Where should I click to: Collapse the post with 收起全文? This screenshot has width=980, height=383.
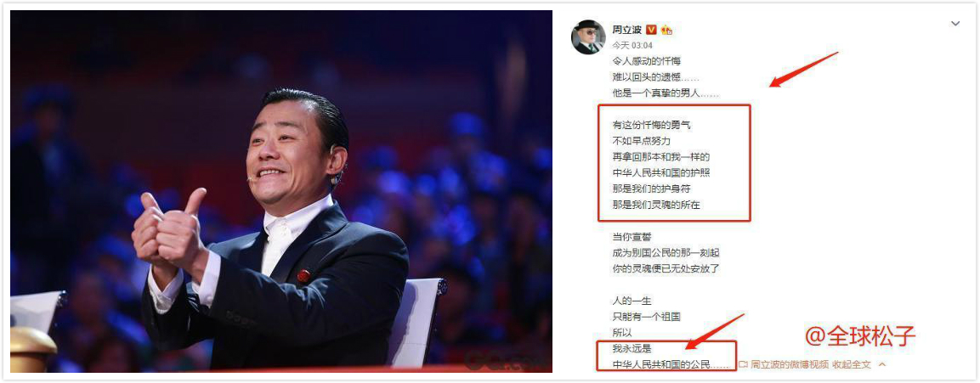(x=851, y=364)
